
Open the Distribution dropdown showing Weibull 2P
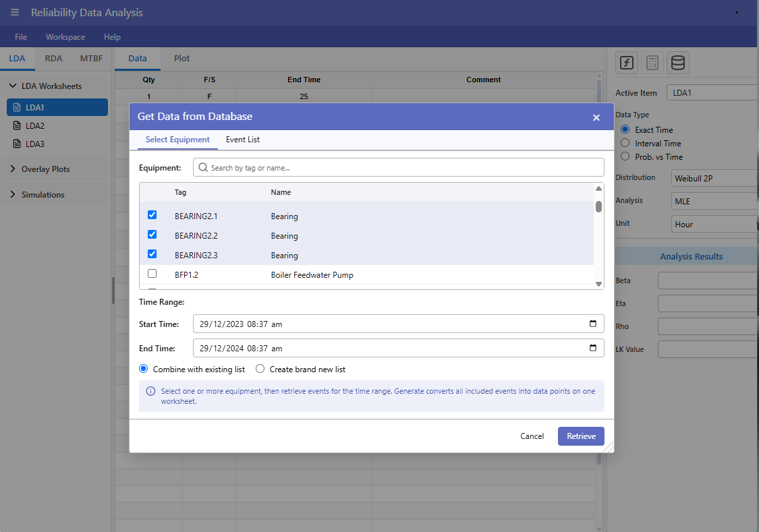(714, 179)
